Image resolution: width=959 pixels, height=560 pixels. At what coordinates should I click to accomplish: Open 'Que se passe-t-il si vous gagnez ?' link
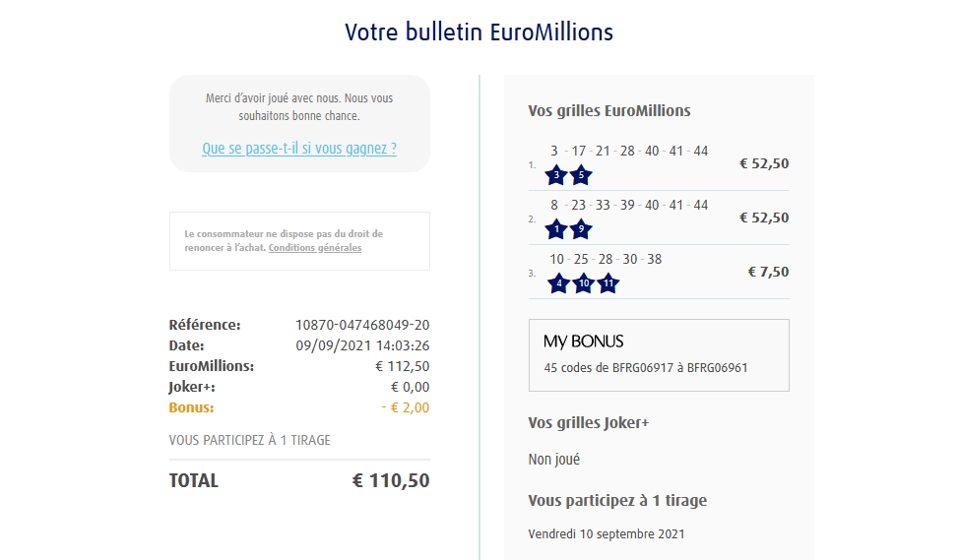pyautogui.click(x=299, y=149)
